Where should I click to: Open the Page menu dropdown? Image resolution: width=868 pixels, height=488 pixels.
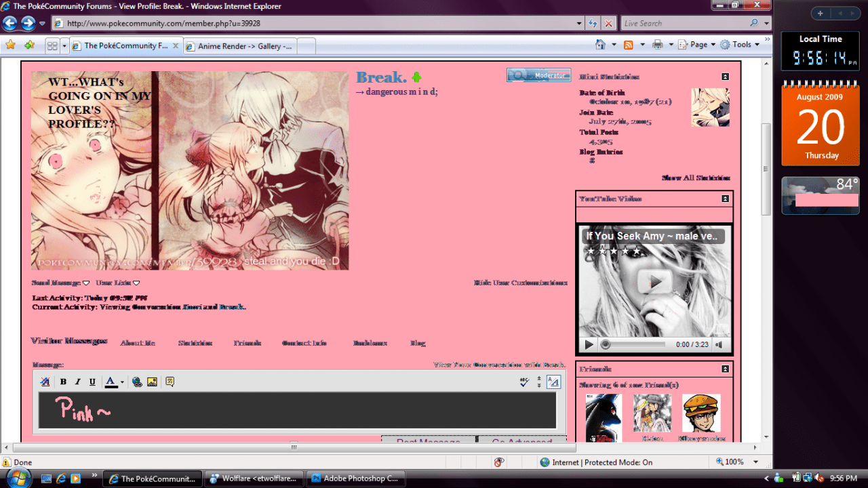pyautogui.click(x=698, y=45)
